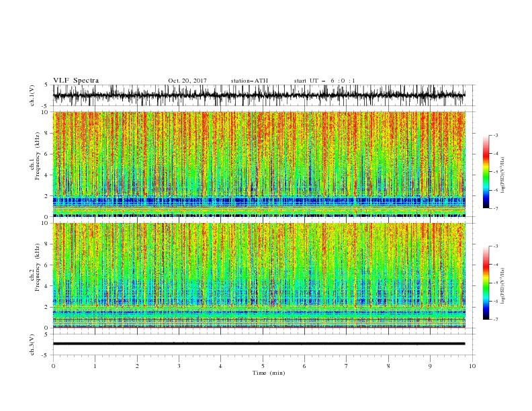The image size is (532, 411).
Task: Click the lower color scale bar for ch.2
Action: (x=486, y=283)
